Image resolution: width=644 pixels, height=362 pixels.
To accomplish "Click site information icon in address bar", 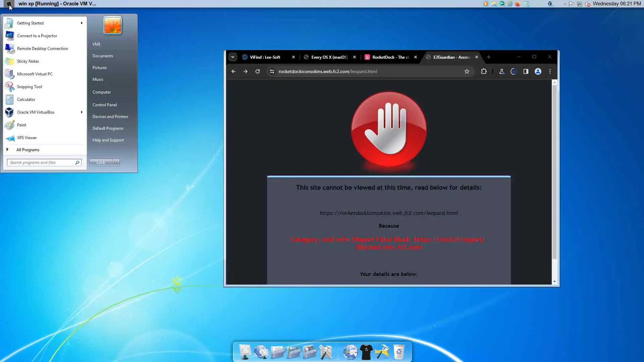I will tap(272, 71).
